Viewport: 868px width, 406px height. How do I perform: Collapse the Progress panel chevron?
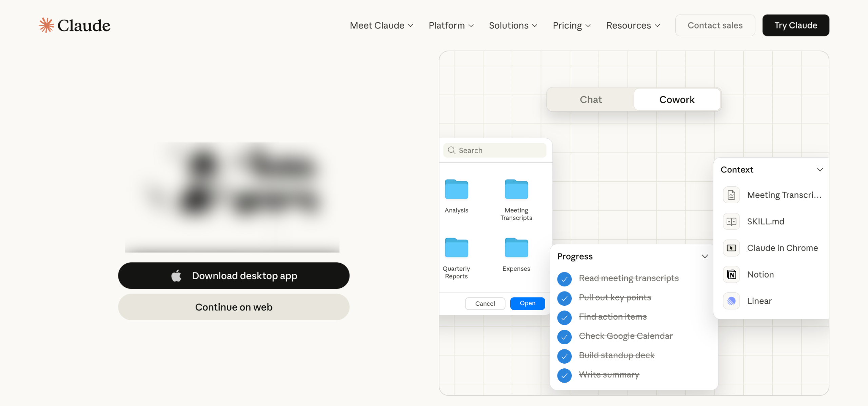[705, 257]
